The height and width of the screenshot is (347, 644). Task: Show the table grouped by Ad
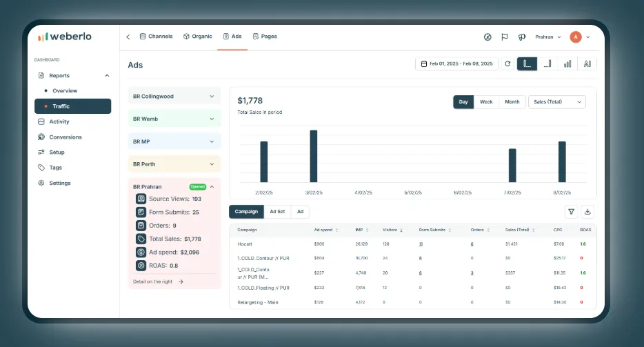[300, 212]
